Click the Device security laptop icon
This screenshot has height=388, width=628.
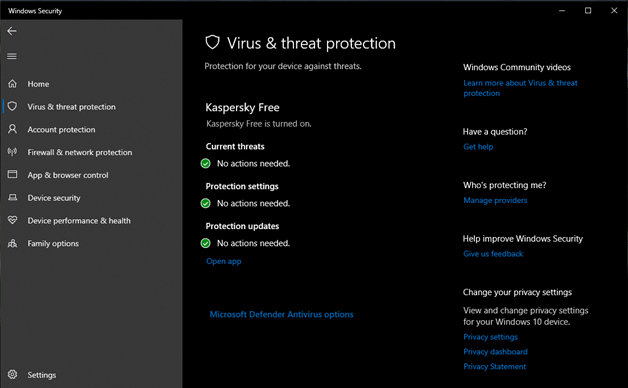(12, 197)
